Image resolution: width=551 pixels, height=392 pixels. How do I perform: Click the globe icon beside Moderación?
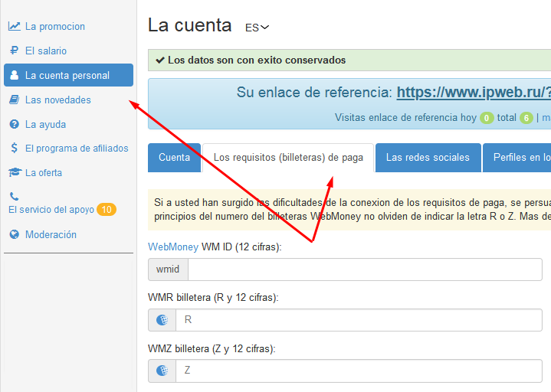point(14,234)
